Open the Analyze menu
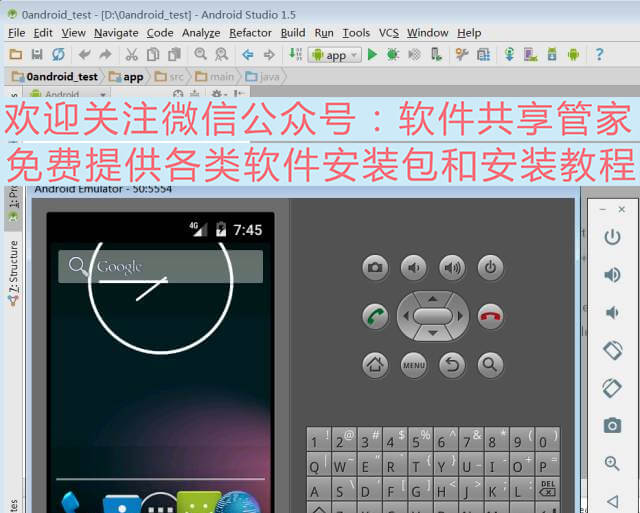 [201, 33]
